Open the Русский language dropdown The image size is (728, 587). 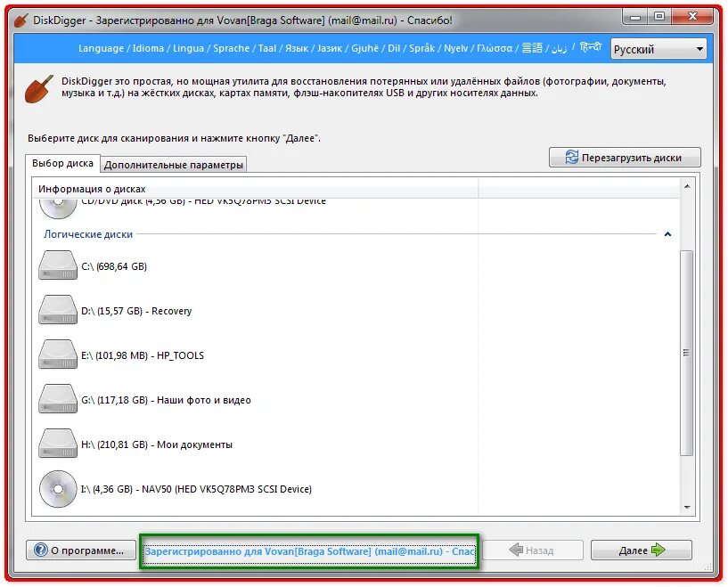pyautogui.click(x=658, y=49)
